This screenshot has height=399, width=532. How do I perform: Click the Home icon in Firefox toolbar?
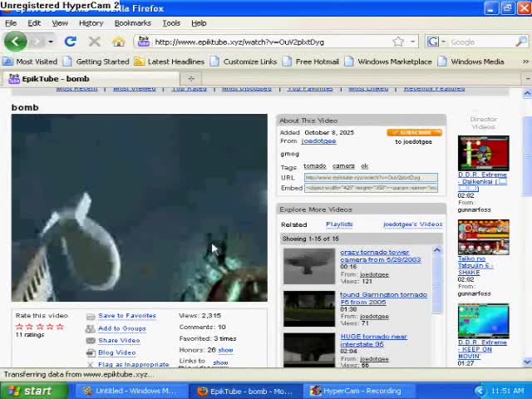coord(118,42)
